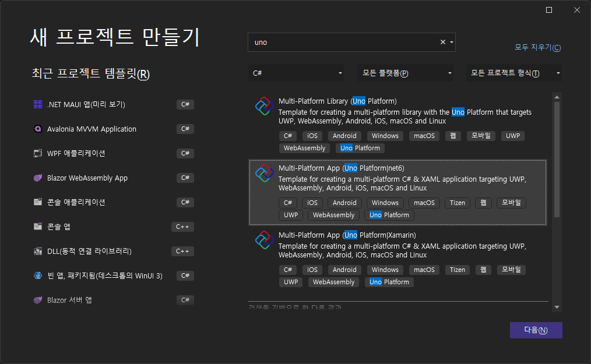Click the 모두 지우기(C) link
The width and height of the screenshot is (591, 364).
tap(537, 47)
